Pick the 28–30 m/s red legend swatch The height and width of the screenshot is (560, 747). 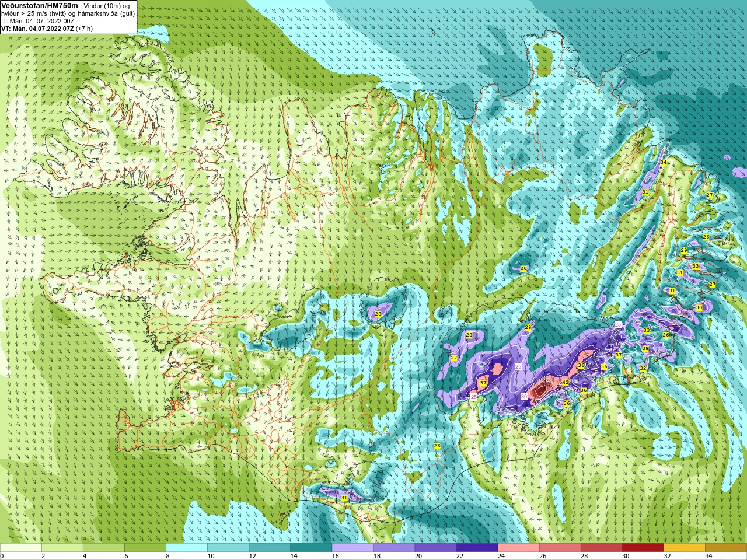point(601,548)
